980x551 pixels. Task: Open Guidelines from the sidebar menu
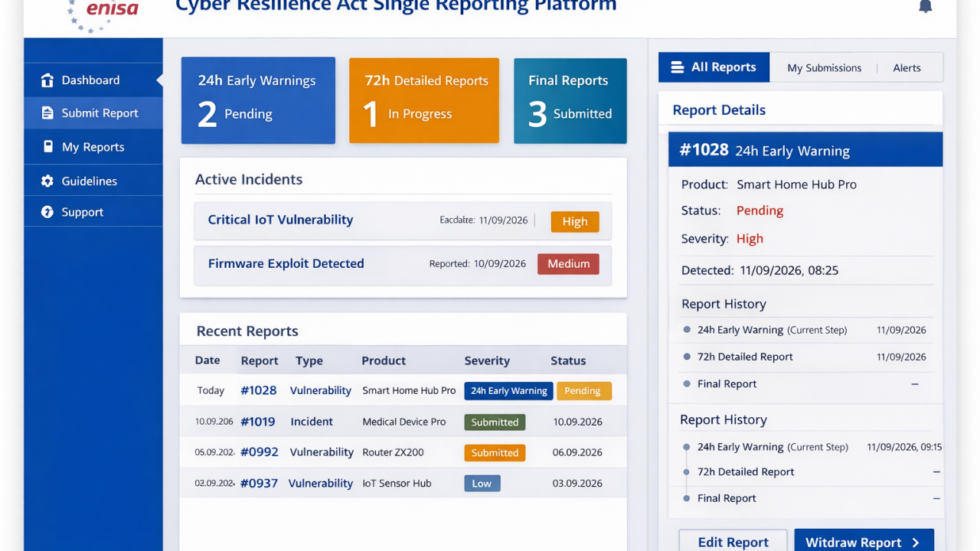[93, 181]
